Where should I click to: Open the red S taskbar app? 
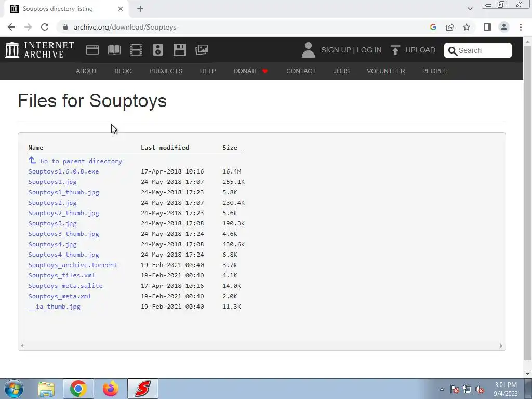click(x=143, y=389)
